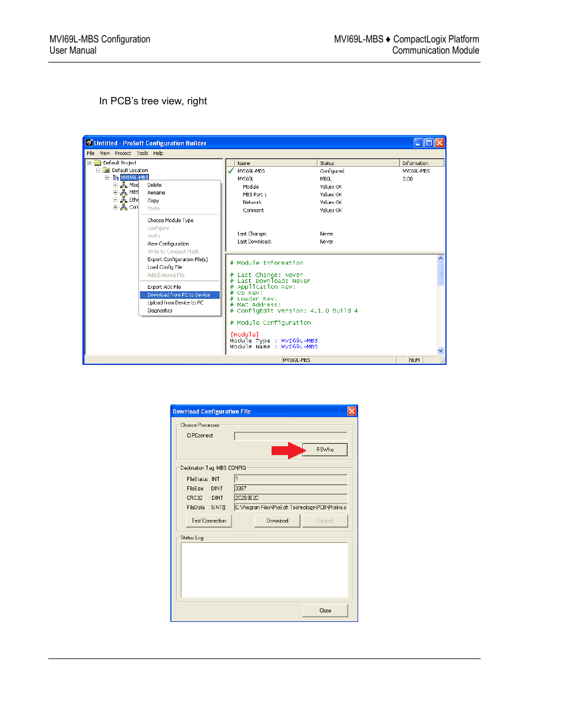Click the module info pane scrollbar thumb
562x728 pixels.
click(x=441, y=274)
